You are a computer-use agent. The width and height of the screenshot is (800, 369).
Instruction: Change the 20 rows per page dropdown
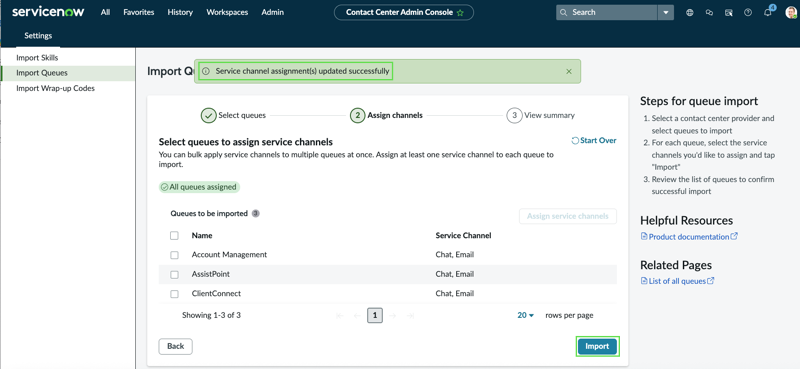(526, 315)
